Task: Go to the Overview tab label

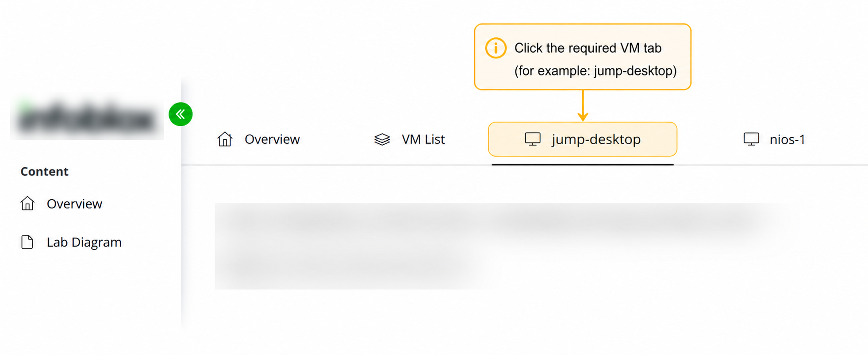Action: point(272,139)
